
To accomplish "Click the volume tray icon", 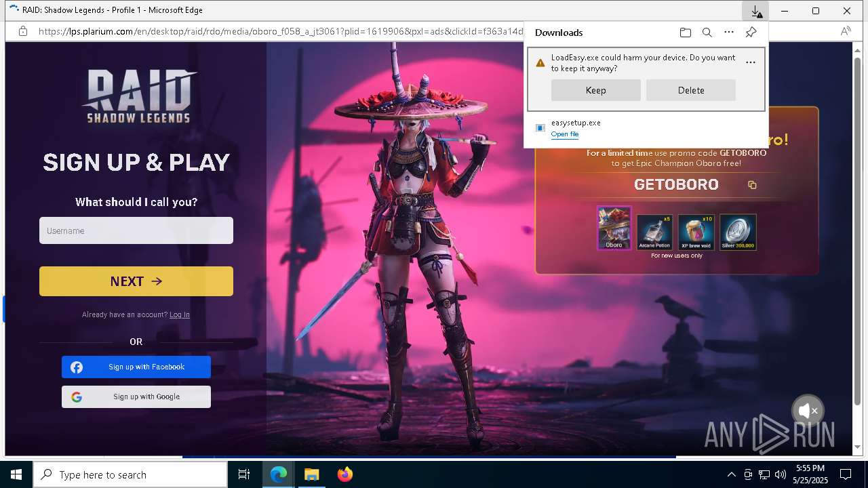I will click(781, 474).
